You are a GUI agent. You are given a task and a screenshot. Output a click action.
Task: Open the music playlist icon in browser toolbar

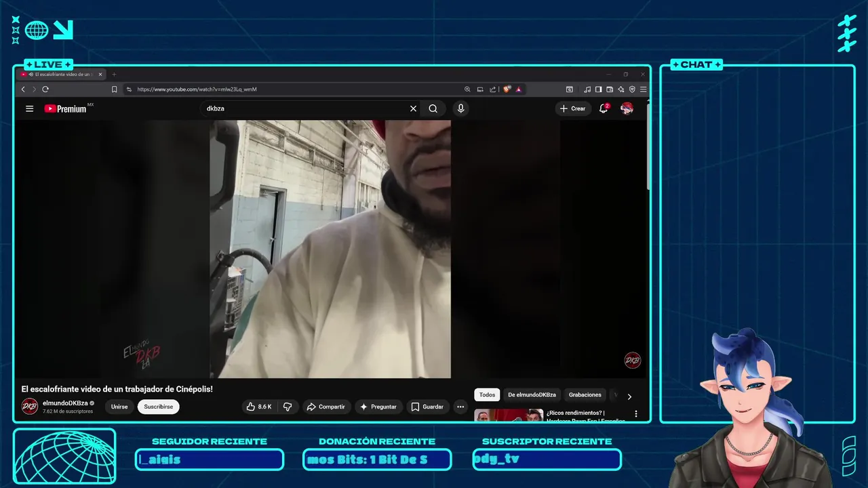tap(587, 89)
